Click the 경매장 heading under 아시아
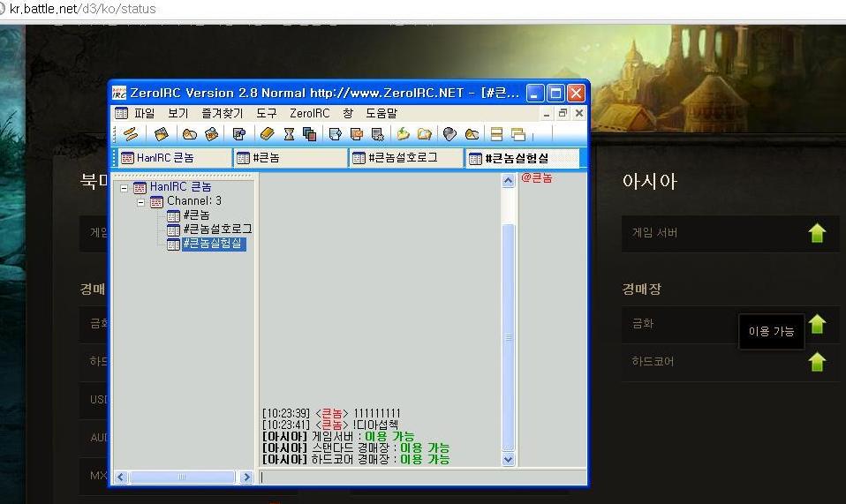Viewport: 846px width, 504px height. tap(641, 289)
